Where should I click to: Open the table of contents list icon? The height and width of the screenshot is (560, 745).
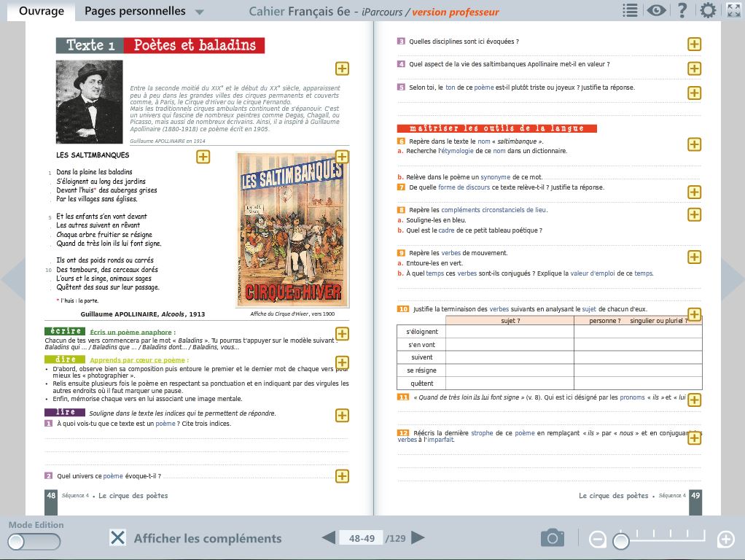tap(631, 10)
